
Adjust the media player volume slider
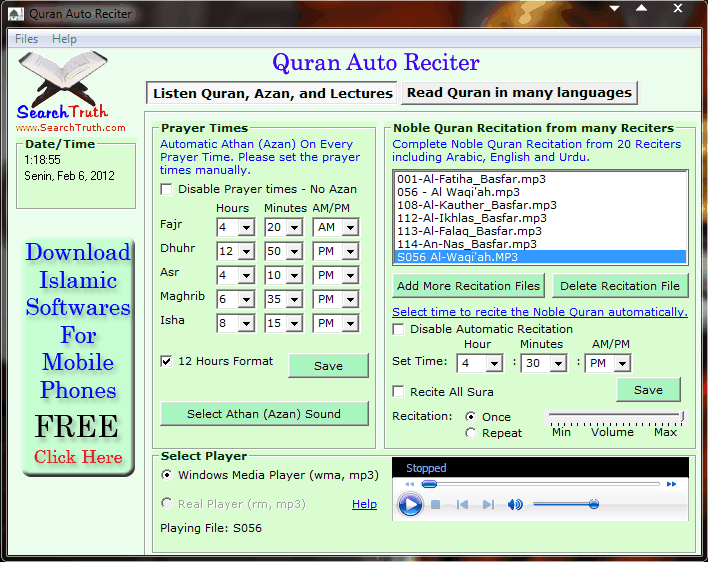coord(566,504)
